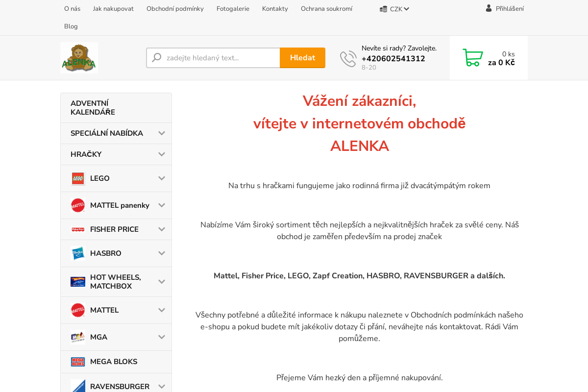Click the Hasbro logo in sidebar
The width and height of the screenshot is (588, 392).
coord(78,253)
